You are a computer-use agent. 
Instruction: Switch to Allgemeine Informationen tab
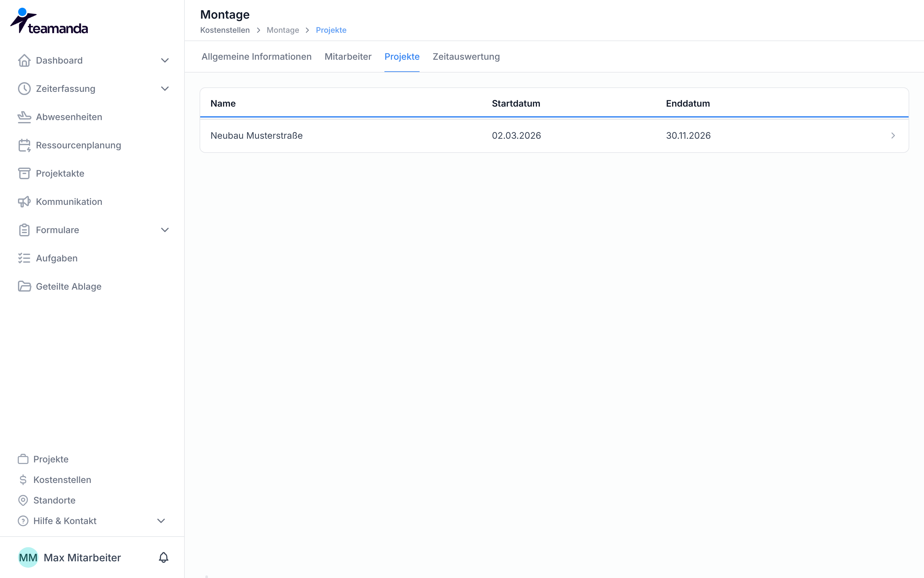pyautogui.click(x=257, y=57)
